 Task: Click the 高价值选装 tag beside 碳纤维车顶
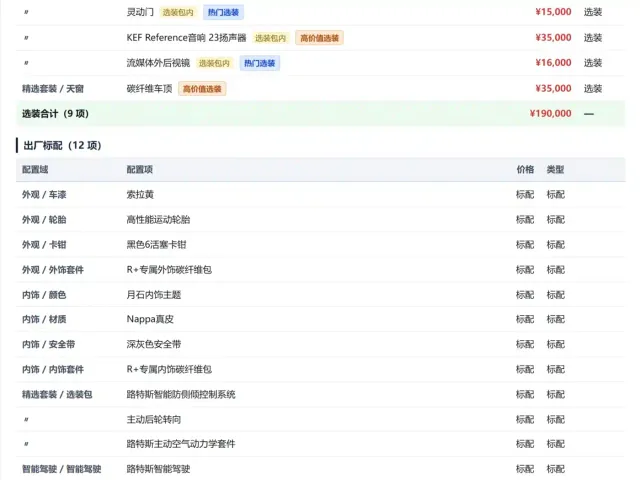pos(202,89)
